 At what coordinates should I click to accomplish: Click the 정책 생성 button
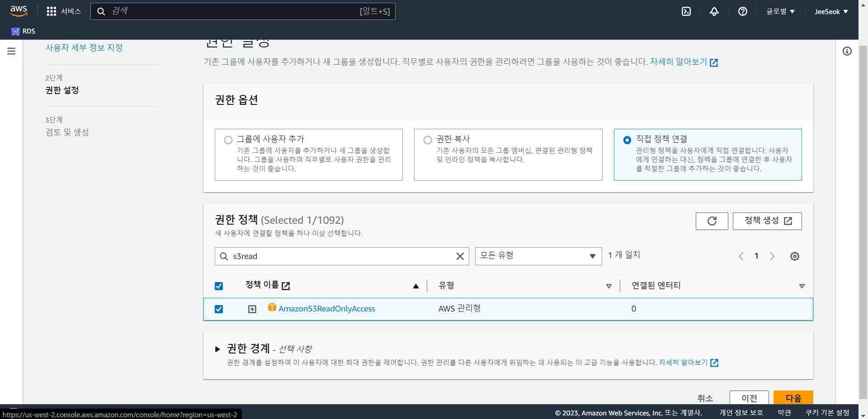point(767,221)
